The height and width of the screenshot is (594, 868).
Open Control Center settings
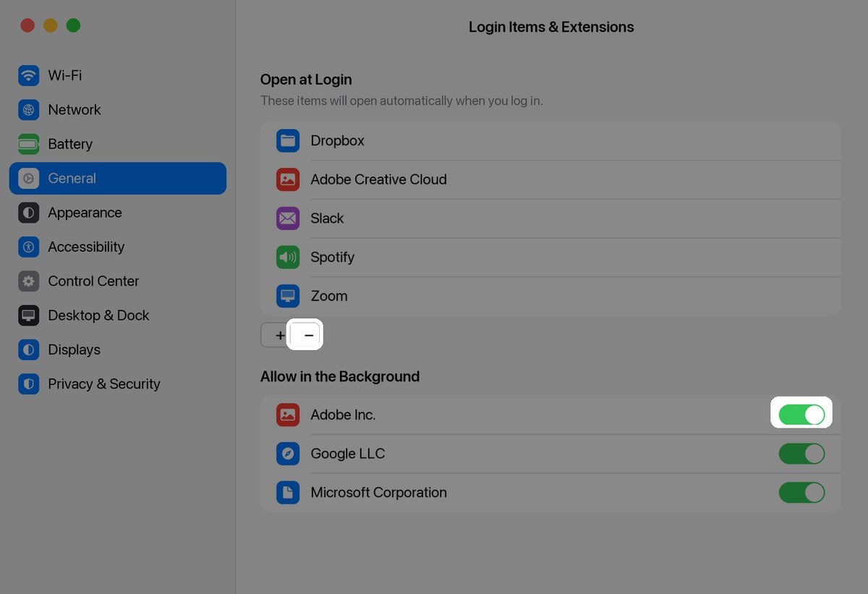(118, 281)
